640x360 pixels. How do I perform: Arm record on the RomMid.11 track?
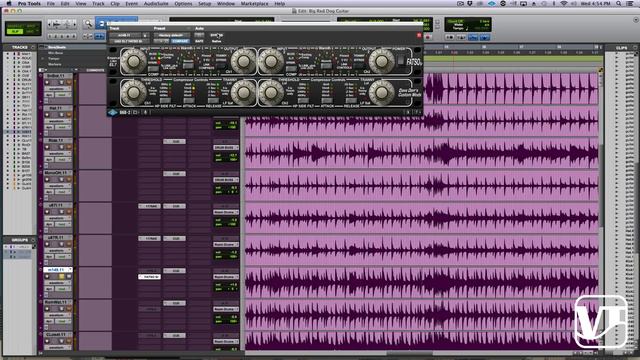(x=47, y=309)
